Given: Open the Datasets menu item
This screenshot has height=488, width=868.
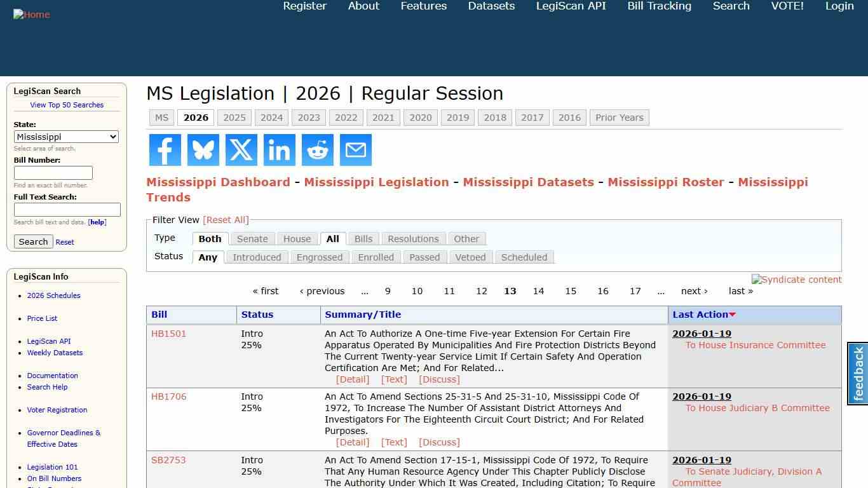Looking at the screenshot, I should (491, 6).
